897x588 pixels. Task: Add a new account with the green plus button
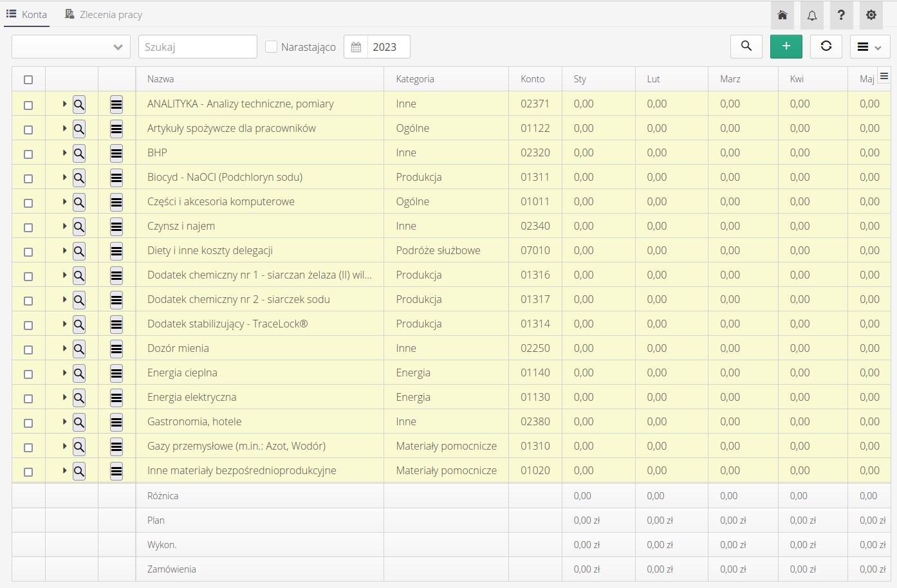tap(786, 46)
